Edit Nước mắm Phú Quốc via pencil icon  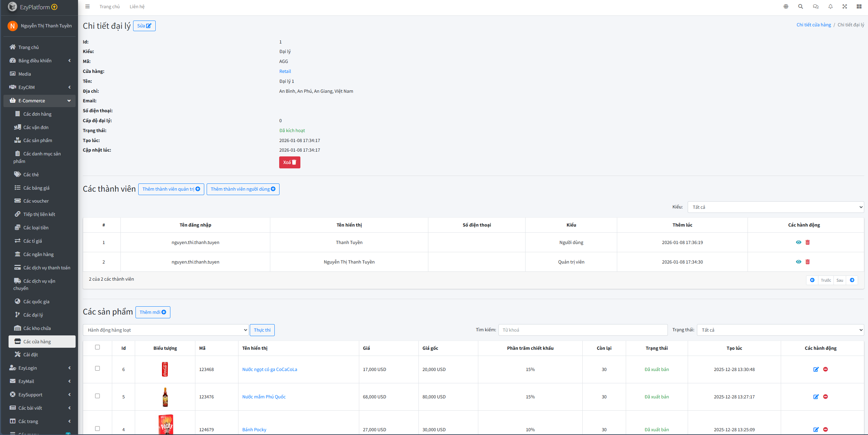pyautogui.click(x=816, y=397)
